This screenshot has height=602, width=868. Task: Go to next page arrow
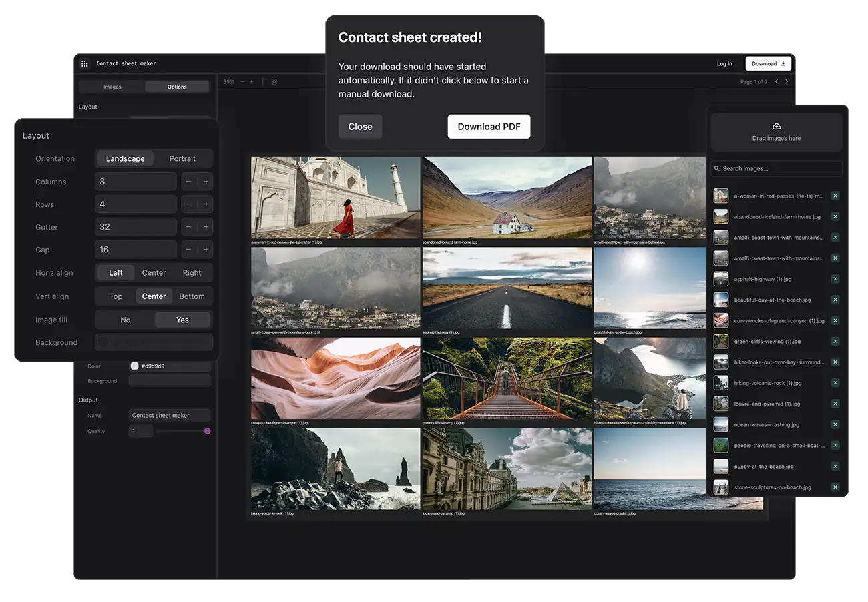point(787,82)
